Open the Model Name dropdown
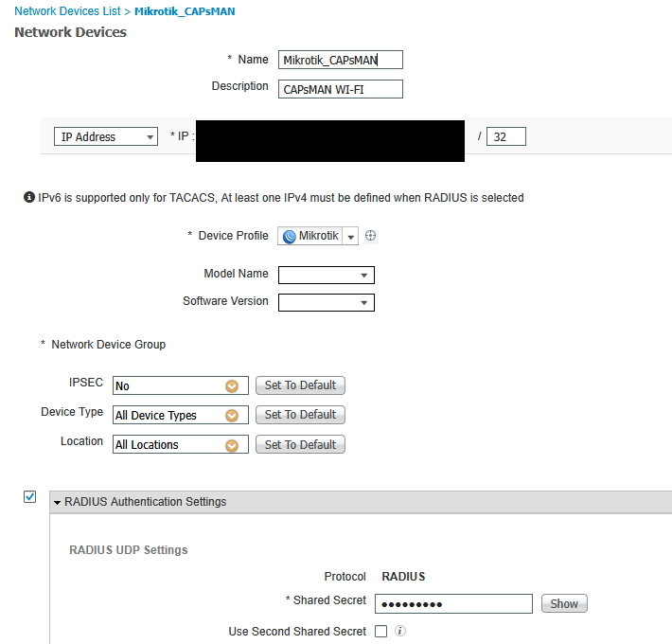This screenshot has width=672, height=644. click(x=327, y=275)
